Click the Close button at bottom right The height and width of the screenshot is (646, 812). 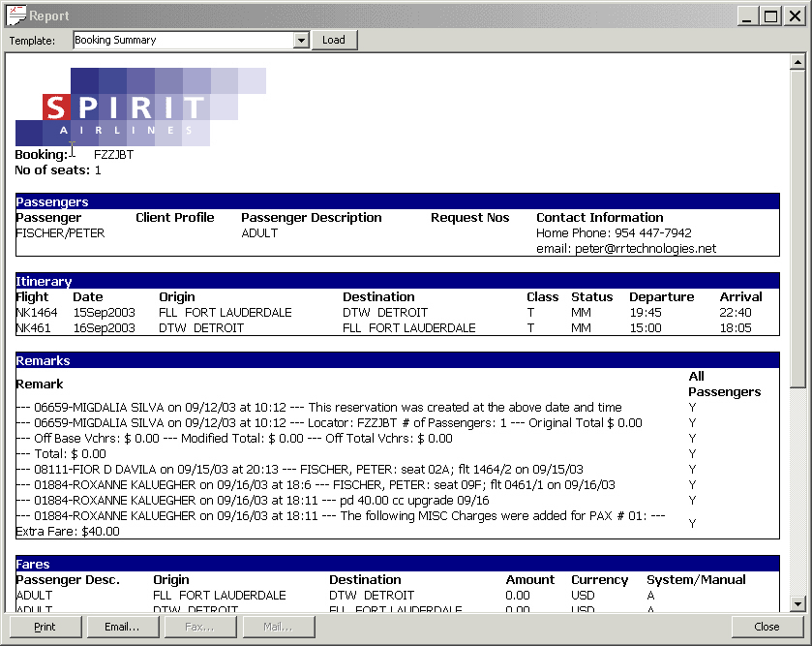tap(767, 627)
